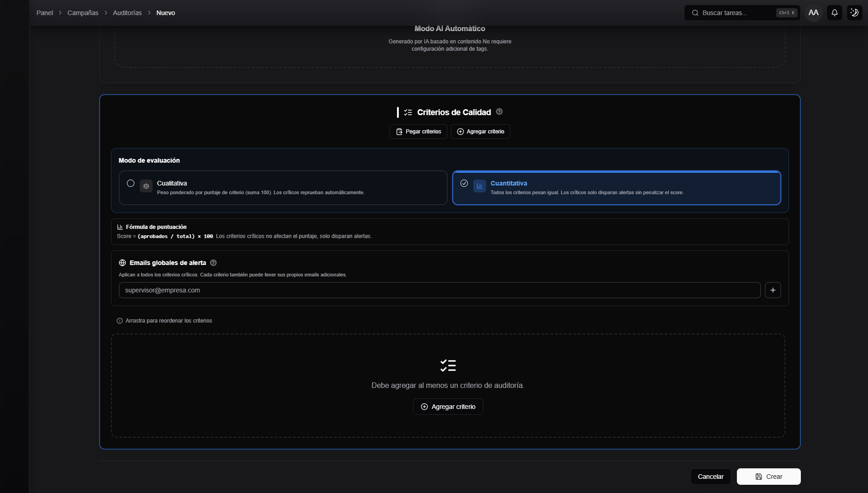Click the checklist icon beside Criterios de Calidad
This screenshot has width=868, height=493.
click(408, 112)
